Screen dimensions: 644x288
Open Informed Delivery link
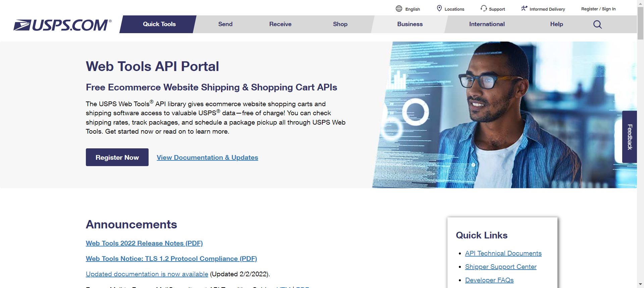click(x=547, y=9)
